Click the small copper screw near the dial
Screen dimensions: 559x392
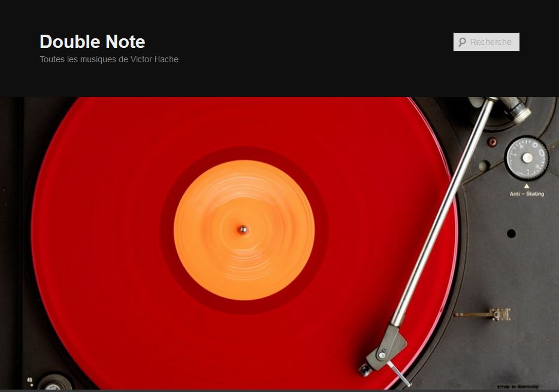tap(492, 142)
